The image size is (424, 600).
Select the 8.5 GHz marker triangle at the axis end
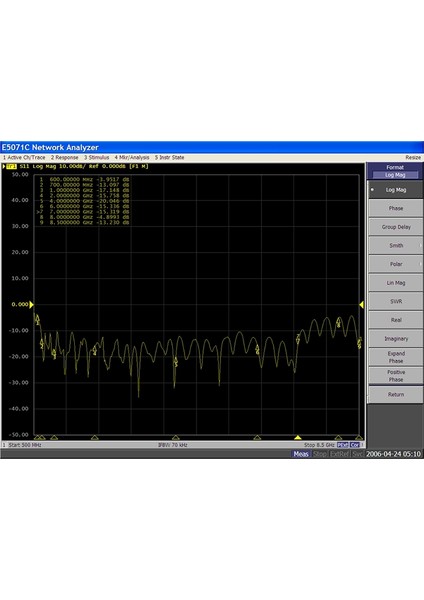tap(359, 437)
